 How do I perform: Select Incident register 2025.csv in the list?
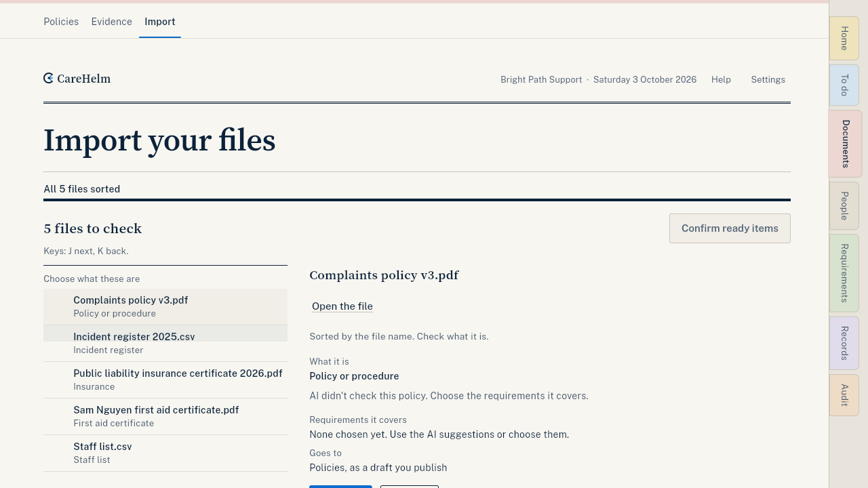tap(165, 343)
